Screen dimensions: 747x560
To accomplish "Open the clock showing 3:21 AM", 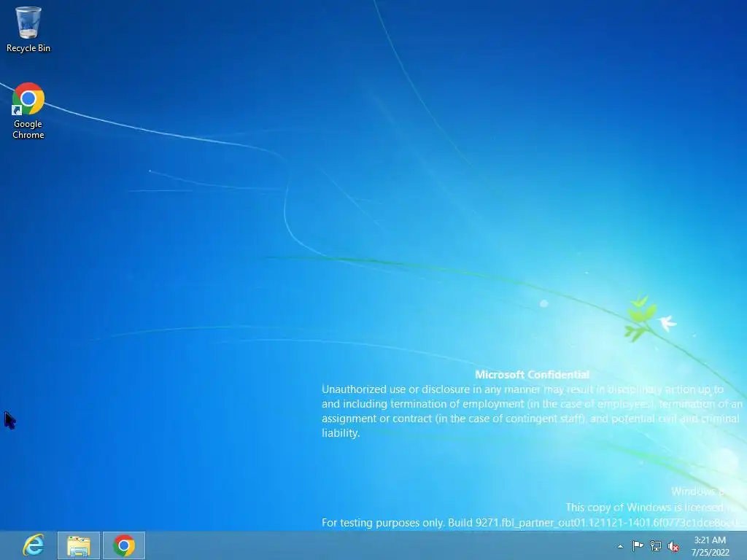I will click(710, 540).
